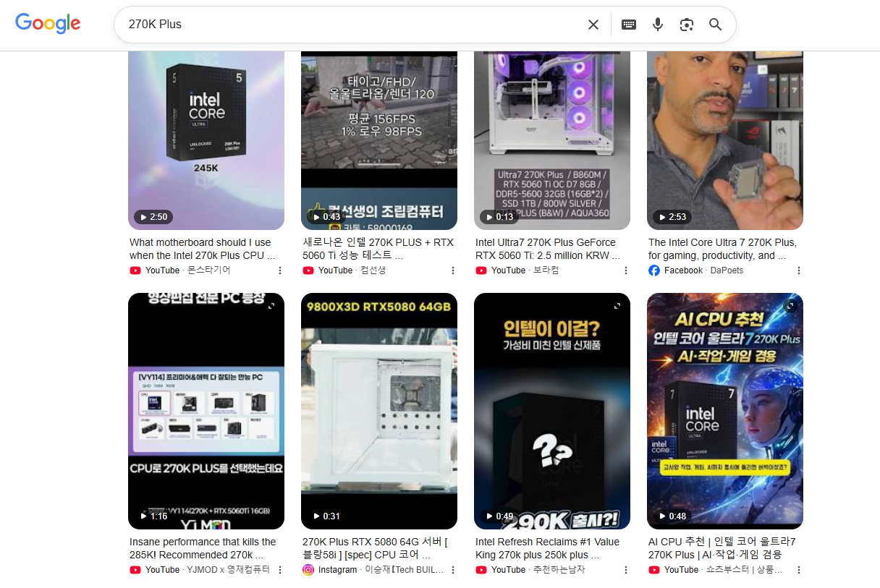880x588 pixels.
Task: Open options menu for 추천하는남자 video
Action: click(626, 570)
